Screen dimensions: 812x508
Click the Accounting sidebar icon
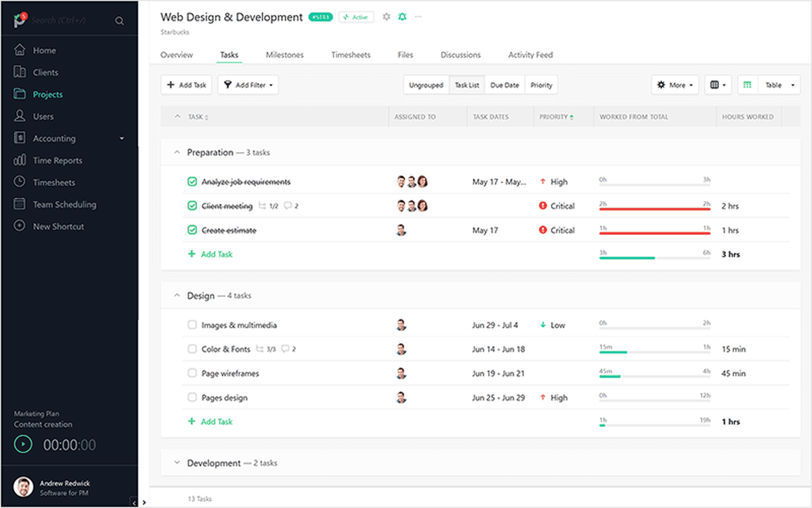pyautogui.click(x=18, y=138)
